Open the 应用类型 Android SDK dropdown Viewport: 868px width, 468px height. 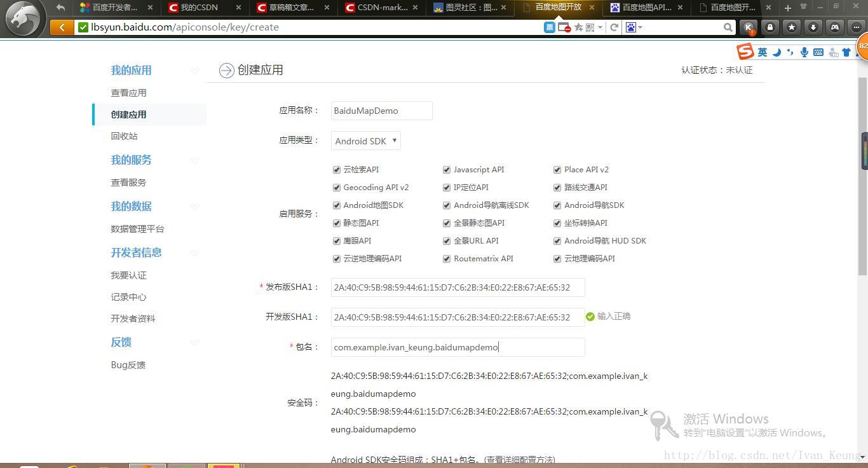coord(366,141)
